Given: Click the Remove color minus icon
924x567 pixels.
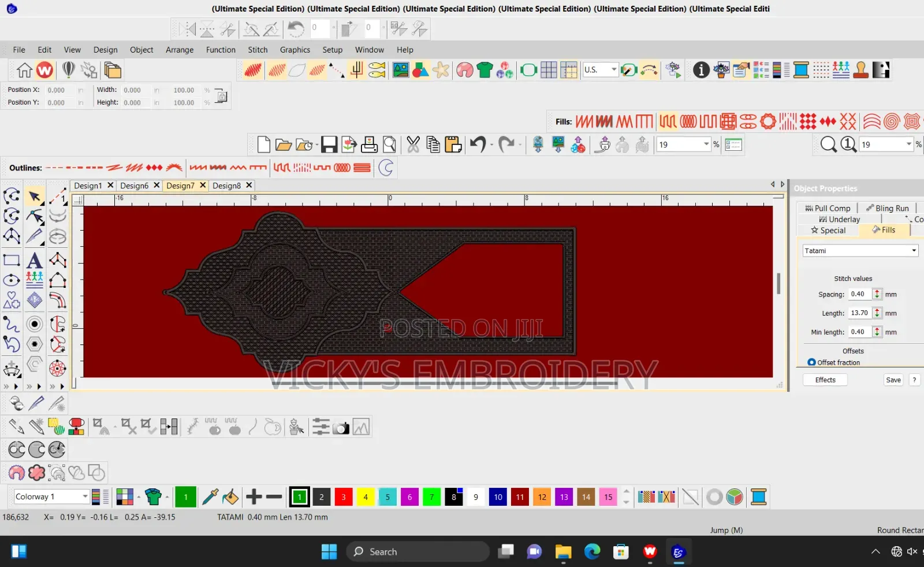Looking at the screenshot, I should pos(274,496).
